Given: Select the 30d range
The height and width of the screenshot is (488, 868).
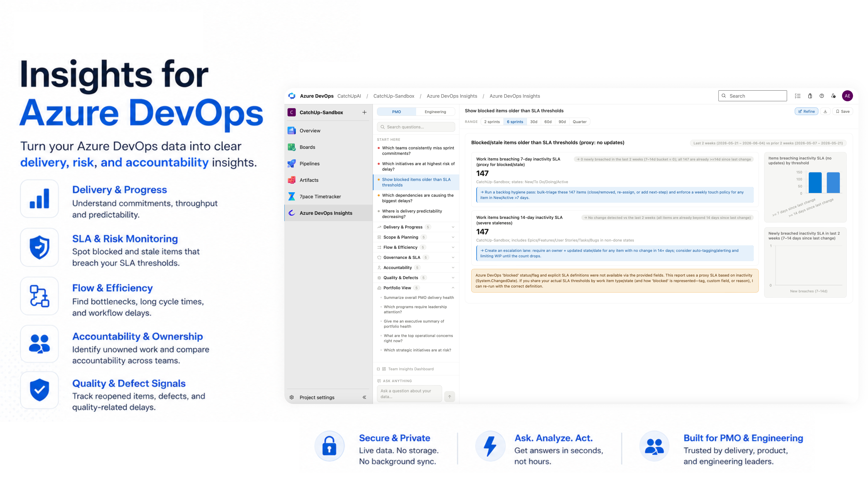Looking at the screenshot, I should pyautogui.click(x=534, y=122).
